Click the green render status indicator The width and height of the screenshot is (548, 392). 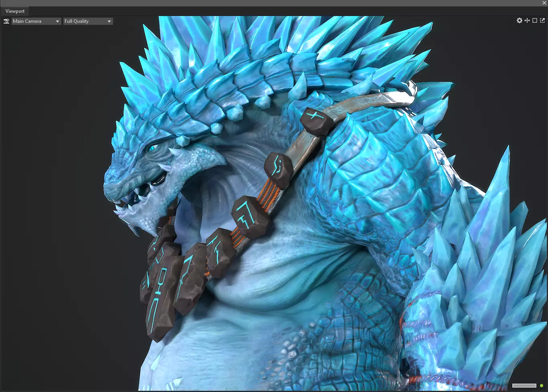542,386
